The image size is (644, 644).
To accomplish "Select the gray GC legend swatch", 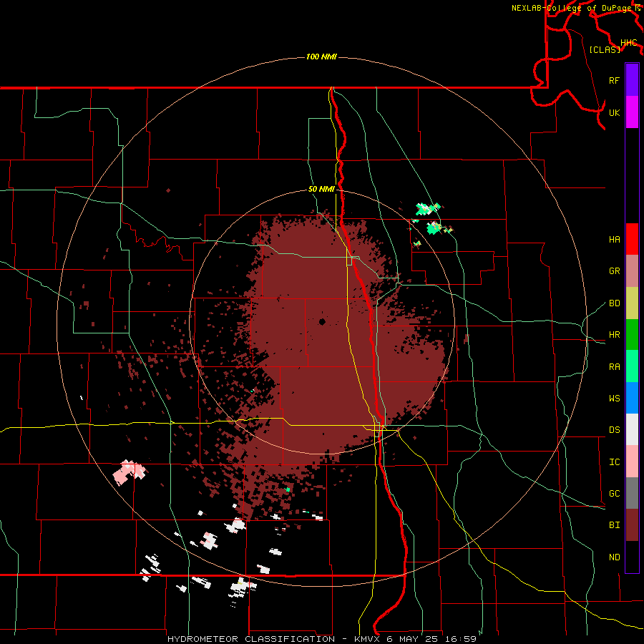I will coord(632,493).
